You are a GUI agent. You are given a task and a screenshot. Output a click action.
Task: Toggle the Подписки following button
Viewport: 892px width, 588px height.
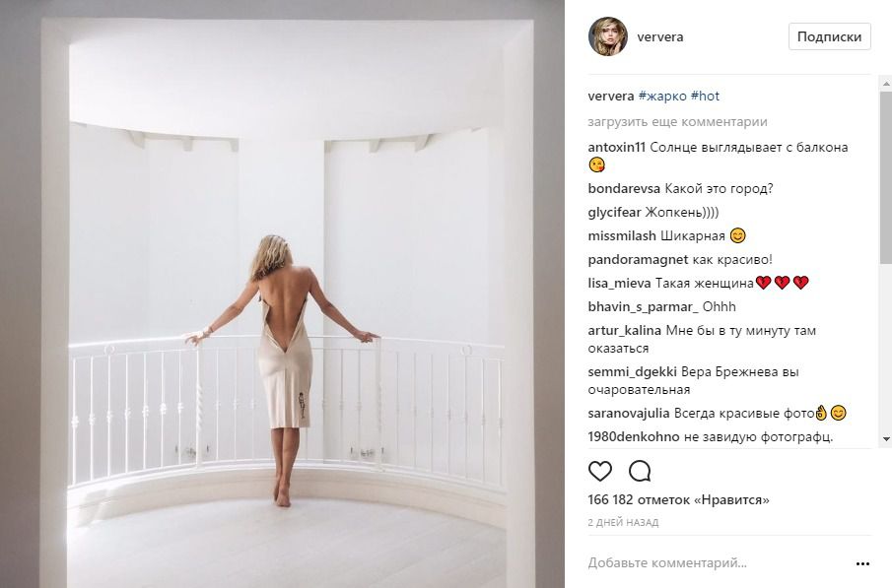[x=829, y=36]
